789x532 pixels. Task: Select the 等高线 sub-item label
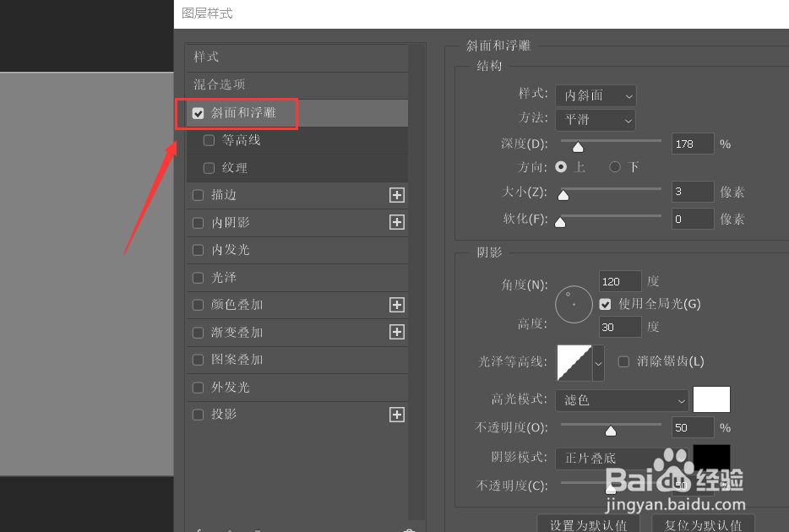[242, 140]
